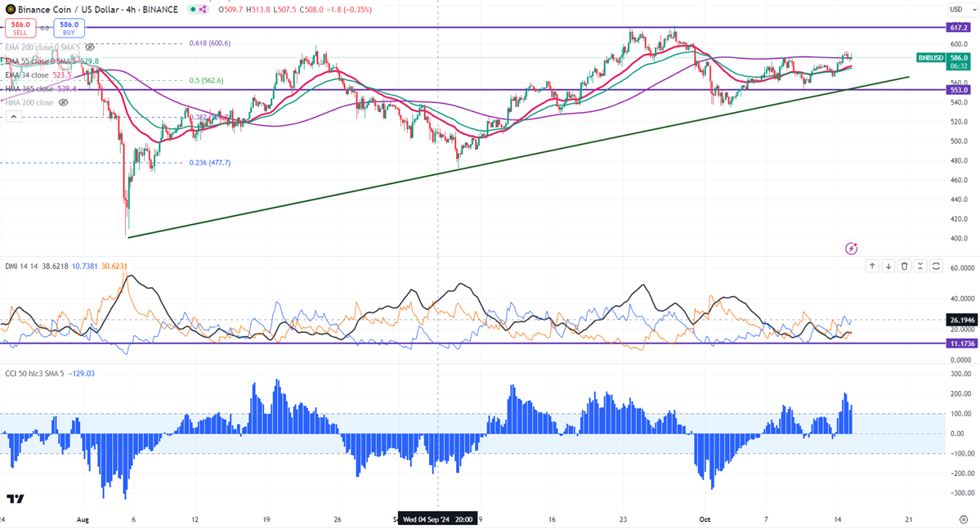Click the Binance Coin symbol logo

pyautogui.click(x=10, y=9)
